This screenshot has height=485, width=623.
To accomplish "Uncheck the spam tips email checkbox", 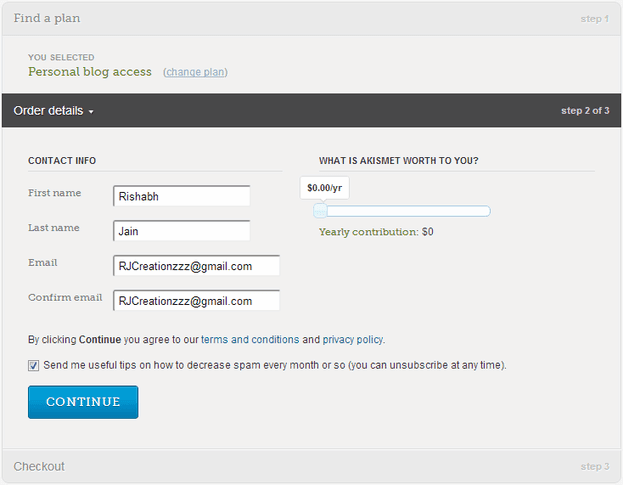I will pos(34,365).
